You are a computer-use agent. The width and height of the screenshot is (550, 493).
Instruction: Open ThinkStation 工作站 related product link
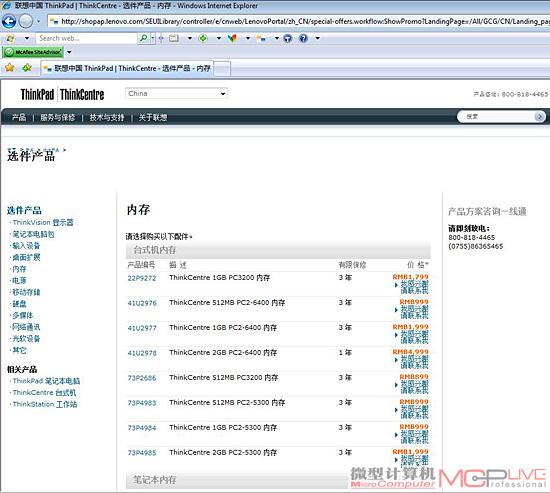coord(45,404)
